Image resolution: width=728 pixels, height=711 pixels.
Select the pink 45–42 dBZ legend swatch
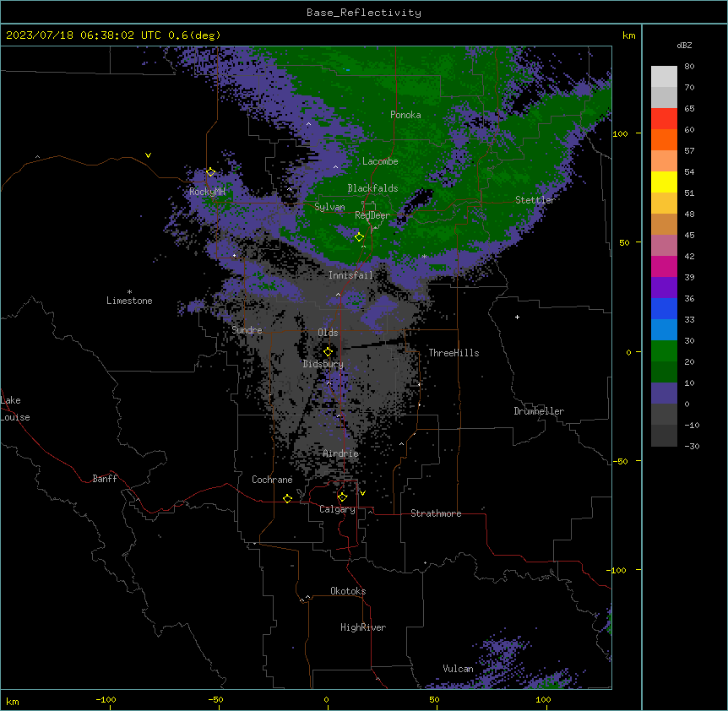[664, 246]
